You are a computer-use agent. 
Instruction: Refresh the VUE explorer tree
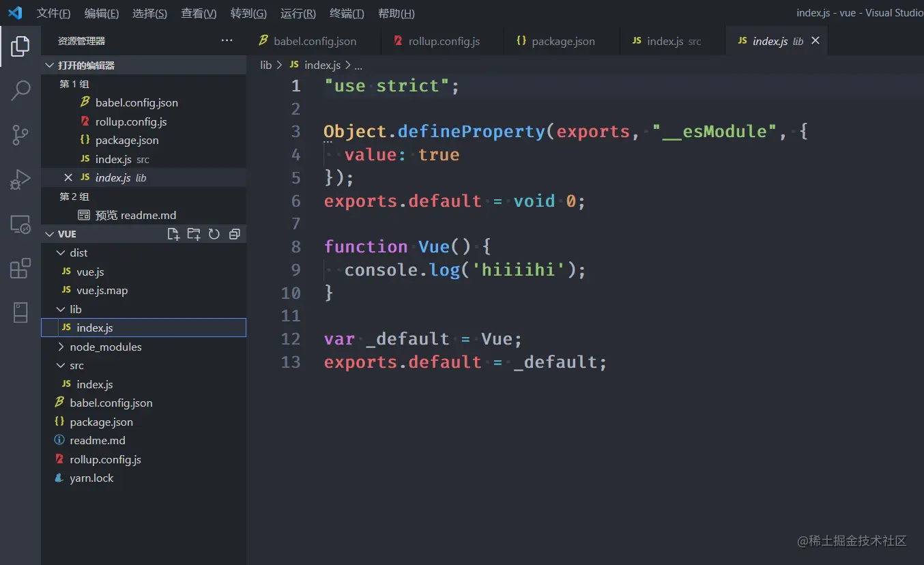click(x=214, y=234)
